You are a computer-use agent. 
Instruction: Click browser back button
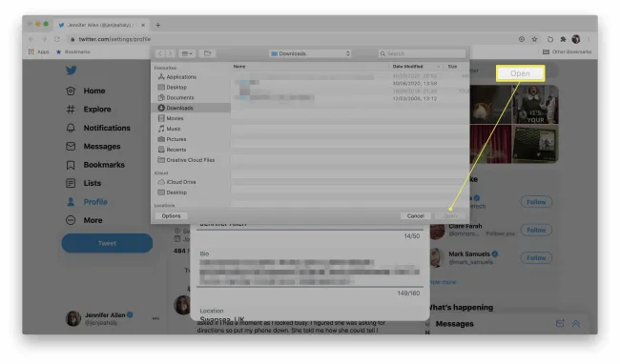31,39
